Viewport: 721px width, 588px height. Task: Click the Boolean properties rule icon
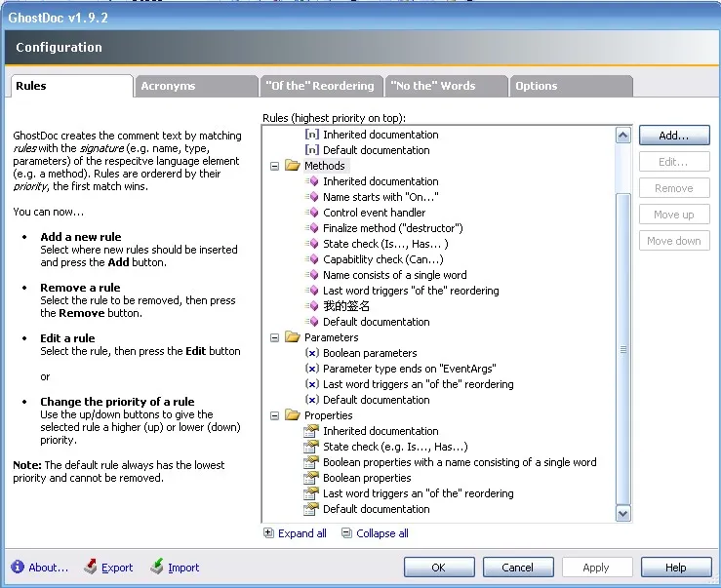tap(312, 478)
